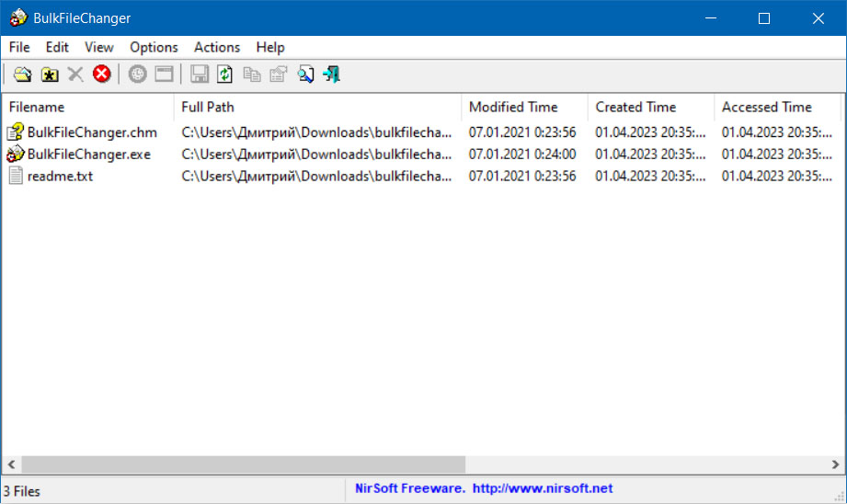The width and height of the screenshot is (847, 504).
Task: Close the BulkFileChanger window
Action: click(x=818, y=17)
